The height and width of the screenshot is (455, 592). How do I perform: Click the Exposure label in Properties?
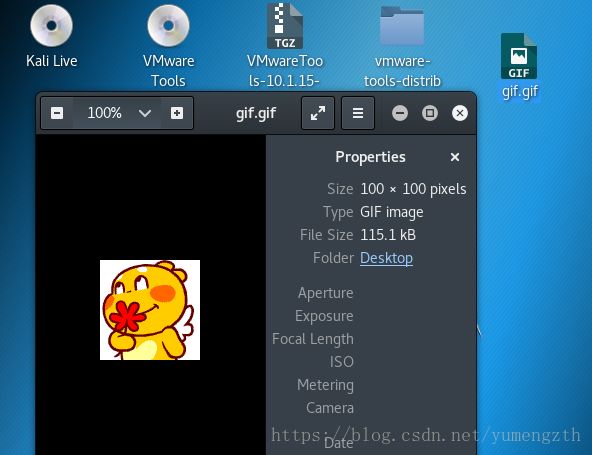(x=324, y=316)
